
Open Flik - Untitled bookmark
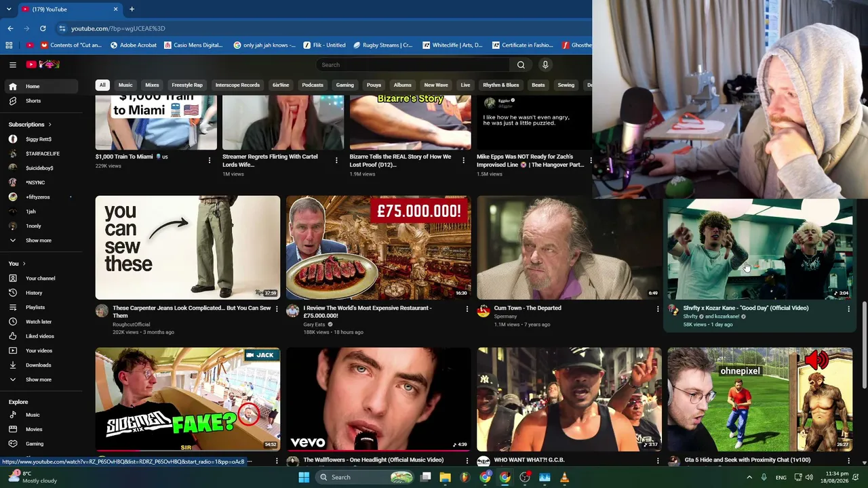tap(324, 45)
